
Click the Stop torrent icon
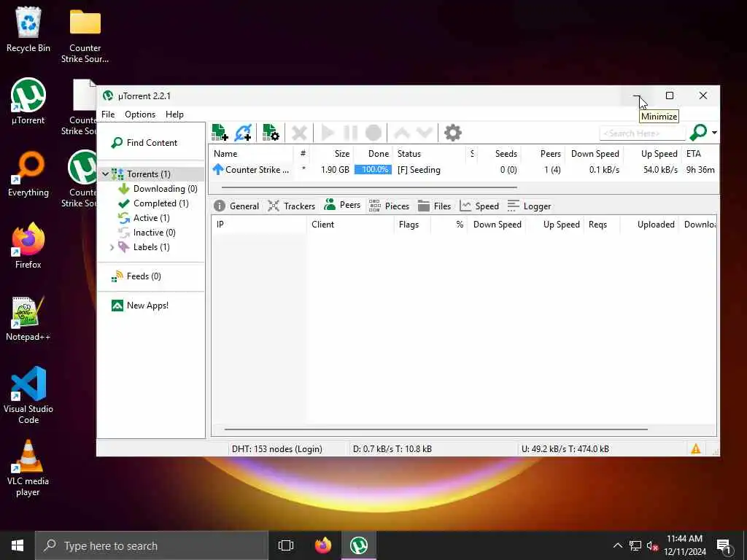pyautogui.click(x=373, y=133)
